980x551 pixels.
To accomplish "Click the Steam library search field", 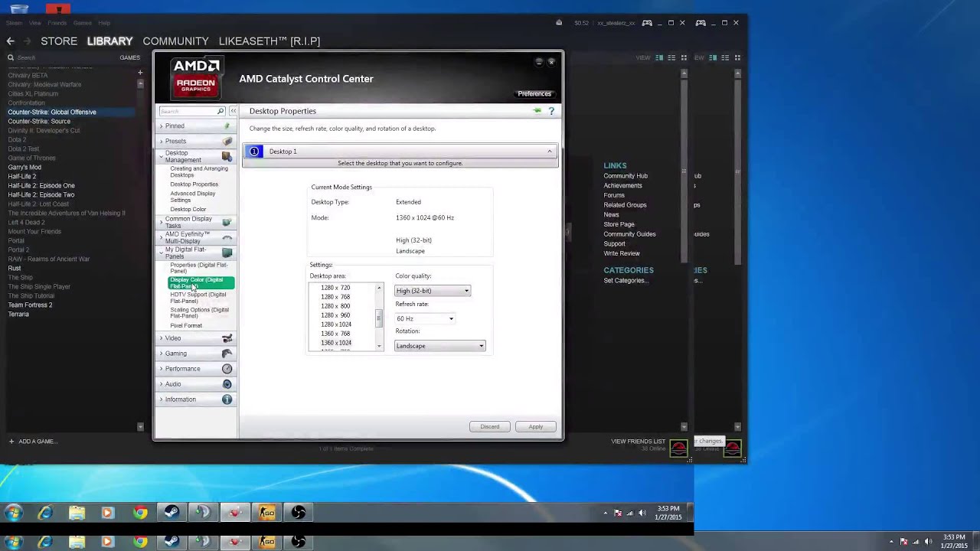I will (61, 57).
